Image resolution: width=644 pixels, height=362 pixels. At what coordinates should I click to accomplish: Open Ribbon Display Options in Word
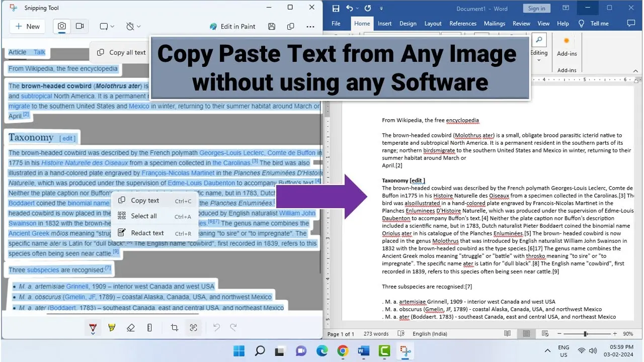coord(567,8)
